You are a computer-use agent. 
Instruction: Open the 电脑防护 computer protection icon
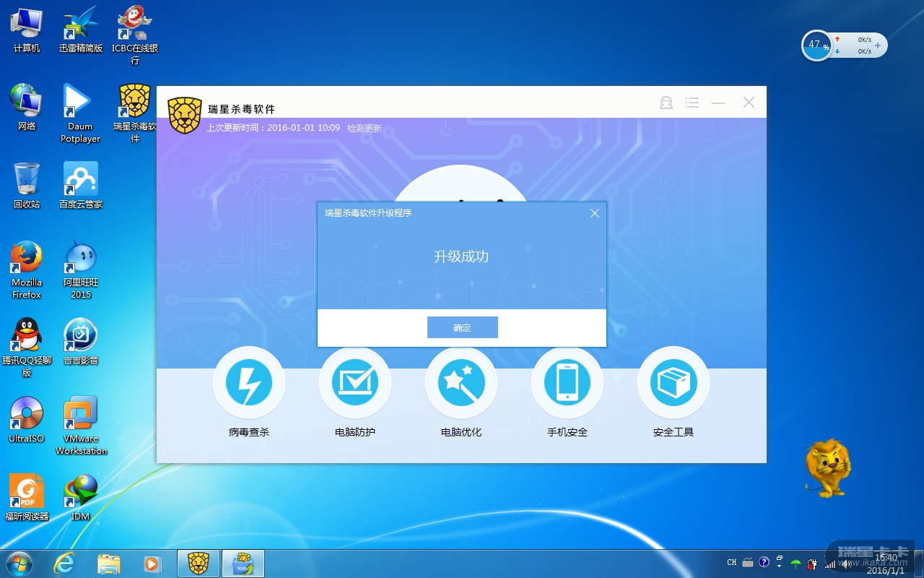click(x=355, y=383)
